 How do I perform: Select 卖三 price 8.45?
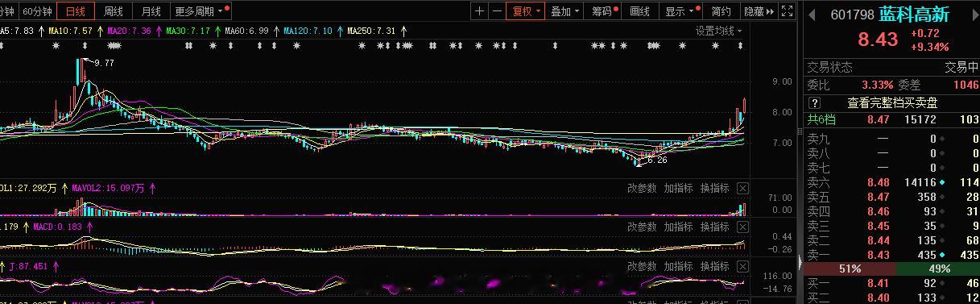[879, 226]
